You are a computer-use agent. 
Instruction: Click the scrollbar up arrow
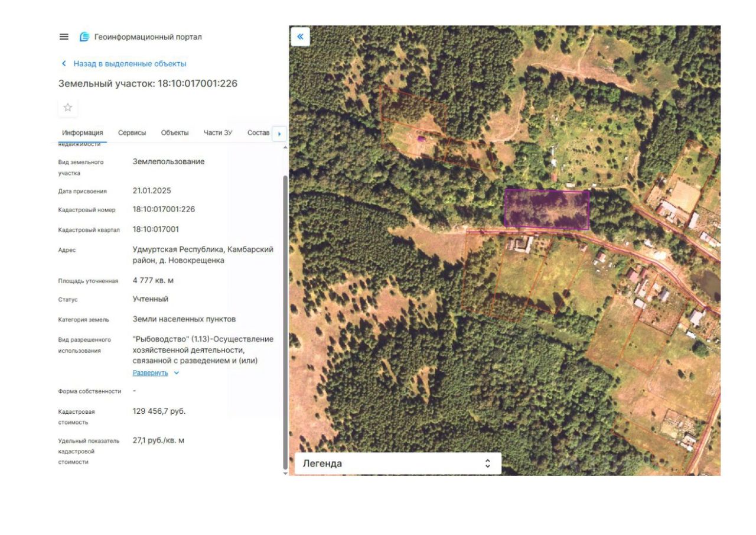pyautogui.click(x=286, y=147)
